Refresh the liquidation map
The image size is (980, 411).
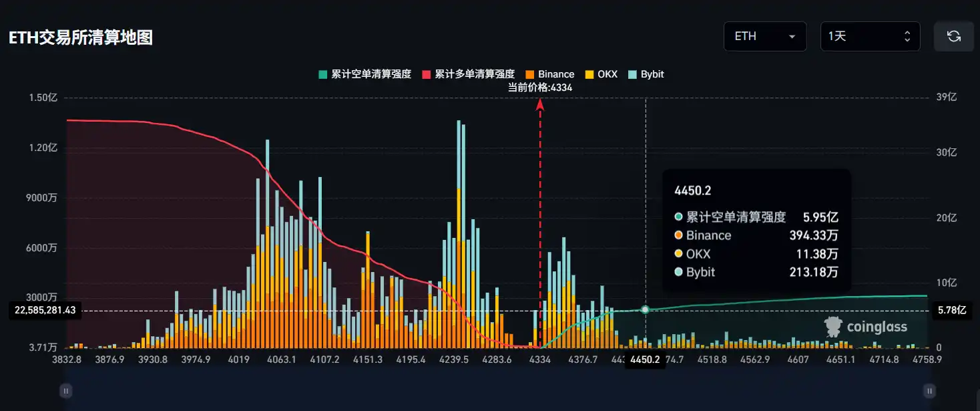point(953,36)
